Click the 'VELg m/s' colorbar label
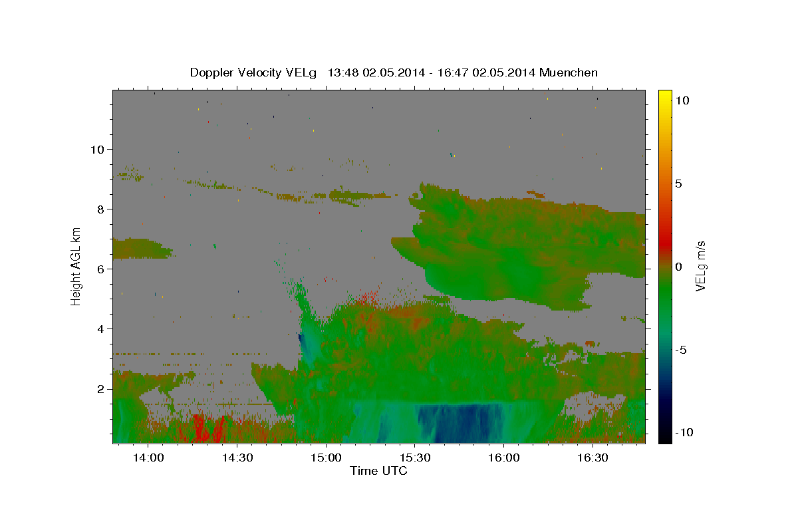The height and width of the screenshot is (532, 798). coord(700,266)
